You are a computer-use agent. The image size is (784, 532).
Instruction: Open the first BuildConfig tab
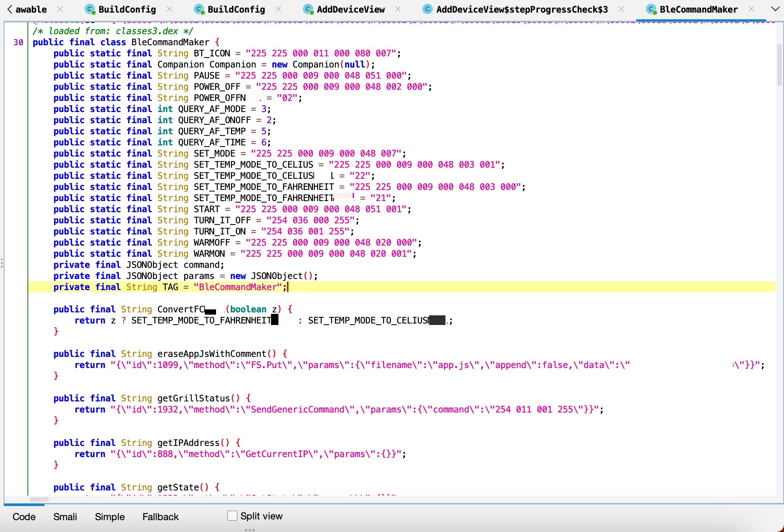[x=127, y=9]
